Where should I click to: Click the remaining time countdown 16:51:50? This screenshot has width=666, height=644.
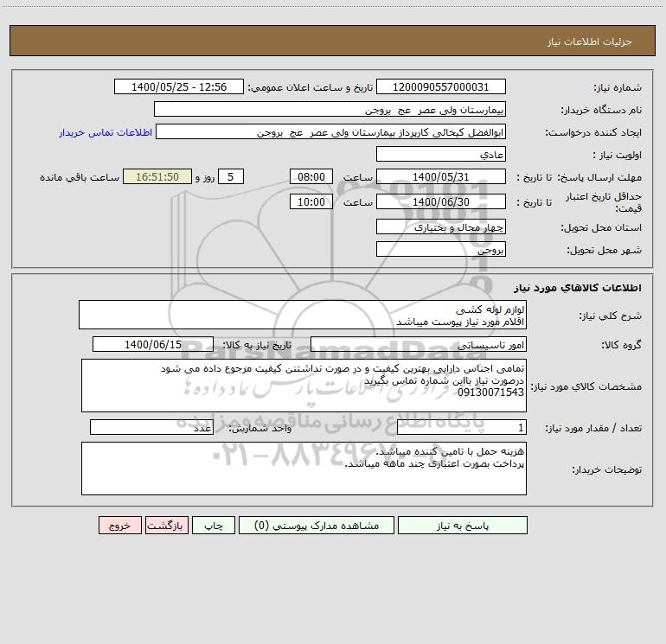coord(157,176)
